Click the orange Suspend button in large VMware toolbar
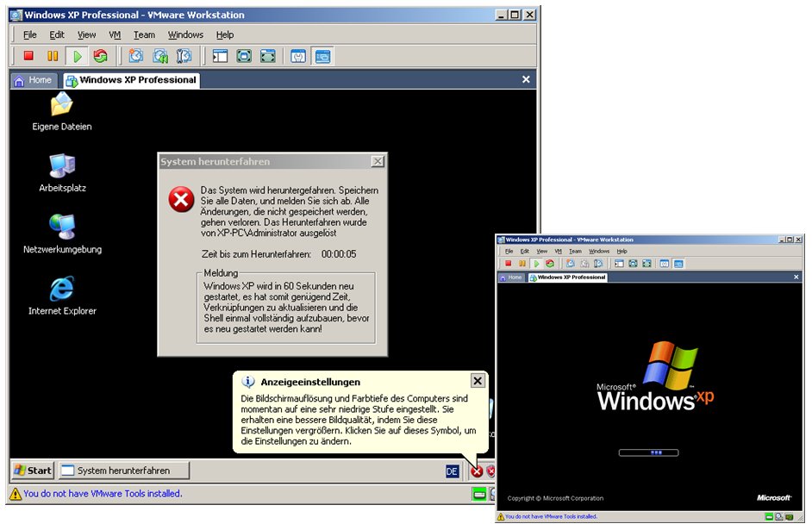 (x=53, y=56)
